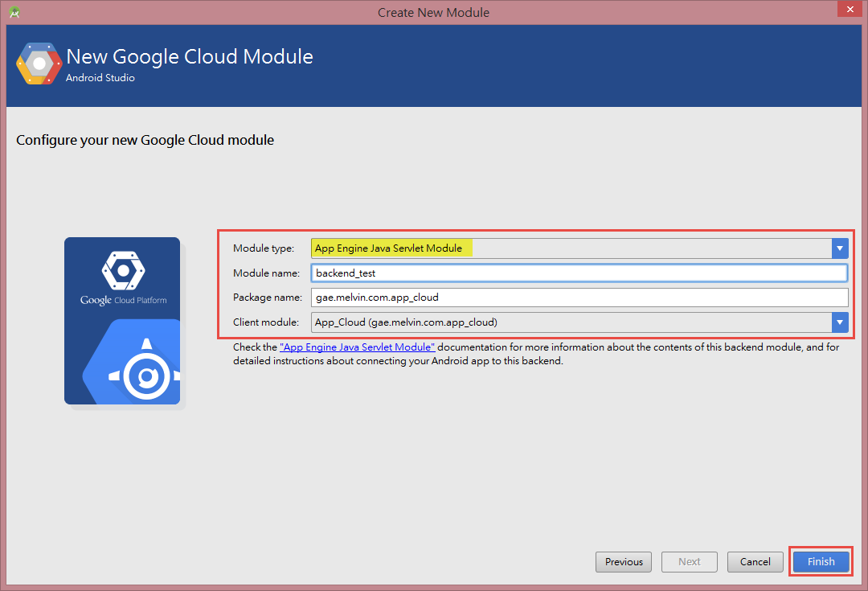Go back with the Previous button
868x591 pixels.
click(x=624, y=561)
